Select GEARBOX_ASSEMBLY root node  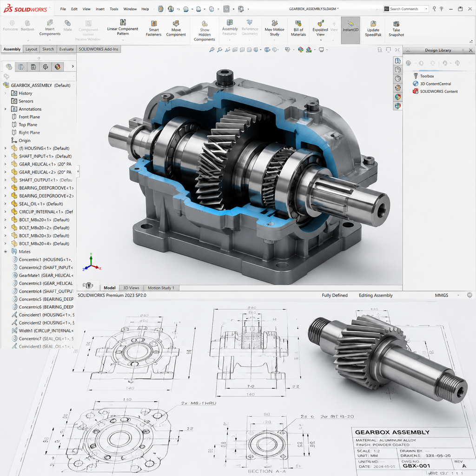(x=37, y=86)
